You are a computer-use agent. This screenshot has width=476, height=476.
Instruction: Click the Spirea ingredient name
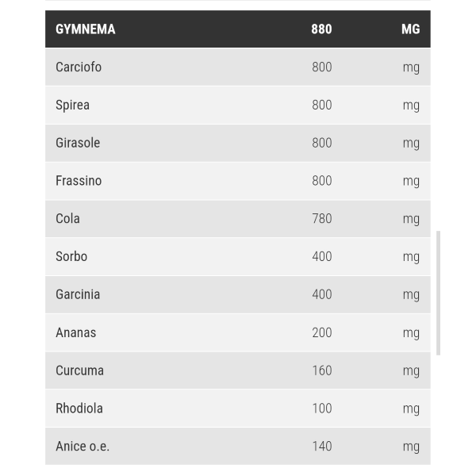point(72,105)
